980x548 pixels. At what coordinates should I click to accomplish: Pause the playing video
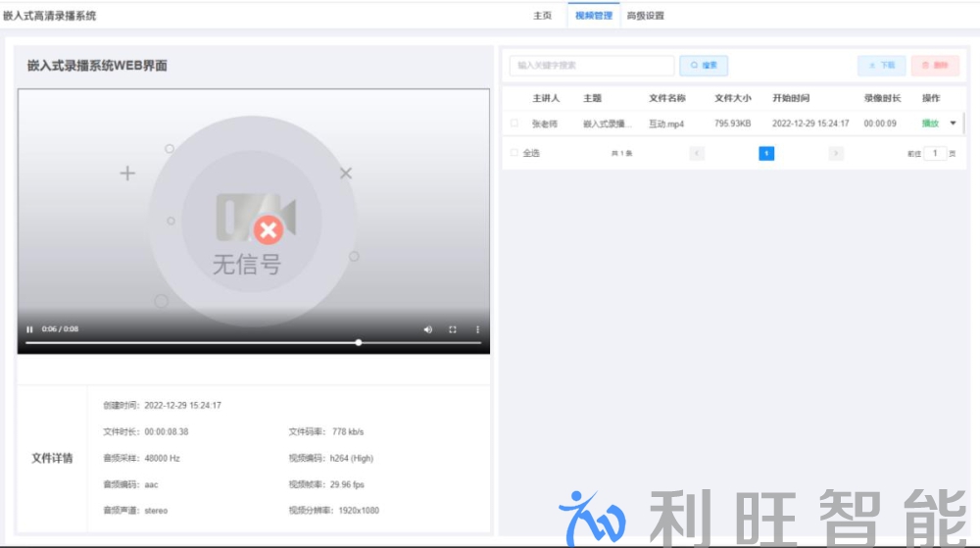click(x=29, y=329)
